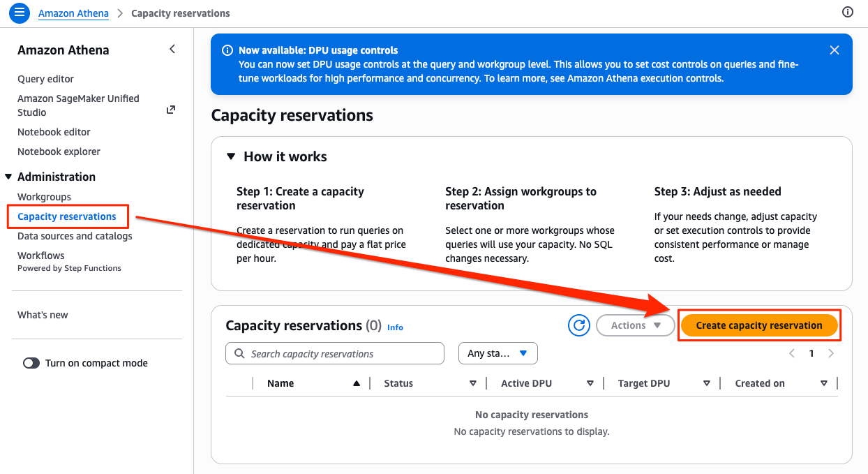The width and height of the screenshot is (868, 474).
Task: Click the Search capacity reservations field
Action: pos(335,353)
